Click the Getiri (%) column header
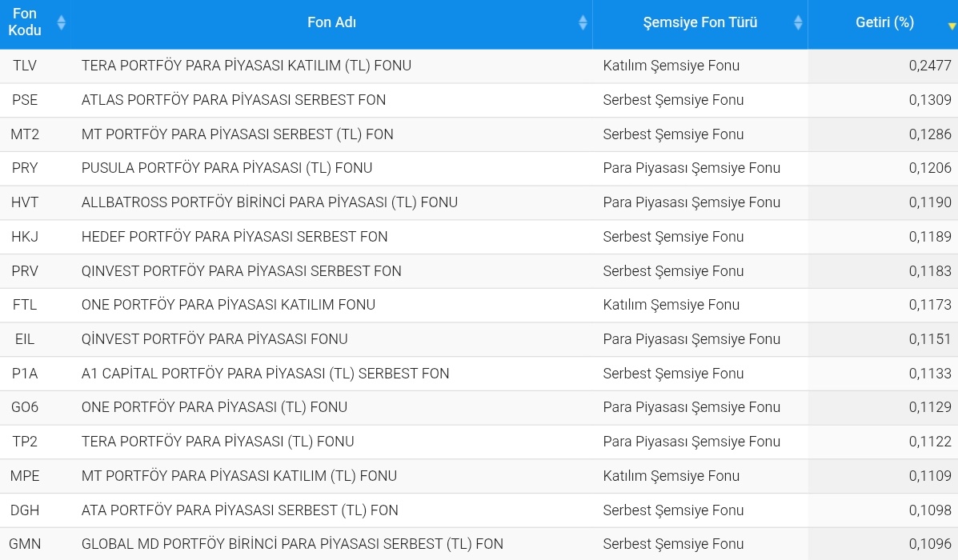This screenshot has width=958, height=560. (883, 22)
